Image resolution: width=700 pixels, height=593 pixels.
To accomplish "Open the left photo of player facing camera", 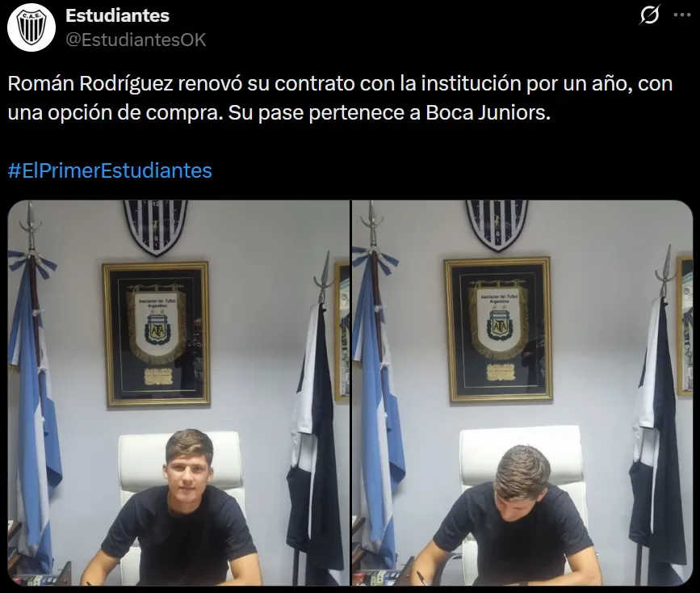I will (x=179, y=393).
